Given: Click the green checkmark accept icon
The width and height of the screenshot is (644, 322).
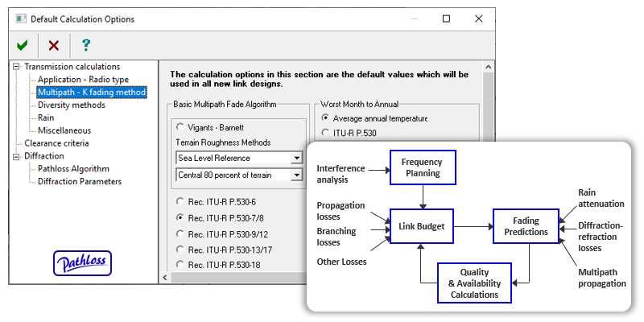Looking at the screenshot, I should [x=22, y=46].
